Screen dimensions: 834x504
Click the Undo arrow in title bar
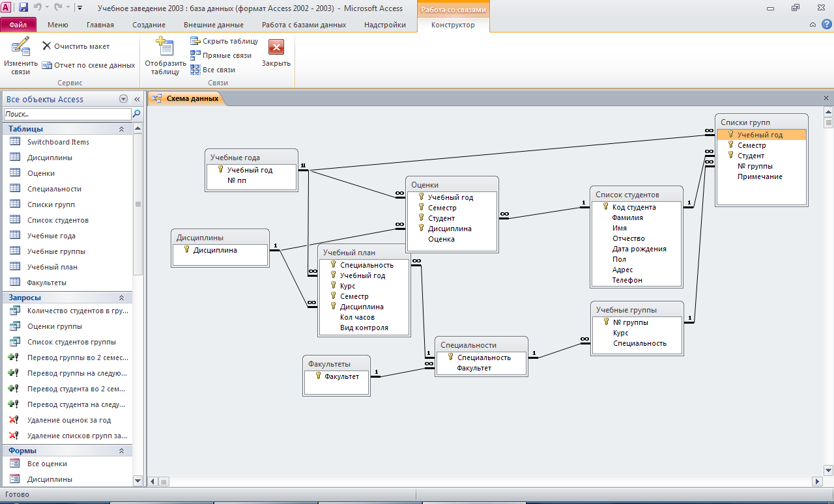click(38, 8)
